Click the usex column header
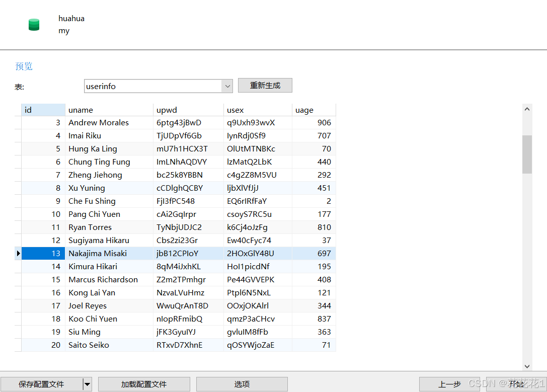The height and width of the screenshot is (392, 547). click(x=258, y=110)
